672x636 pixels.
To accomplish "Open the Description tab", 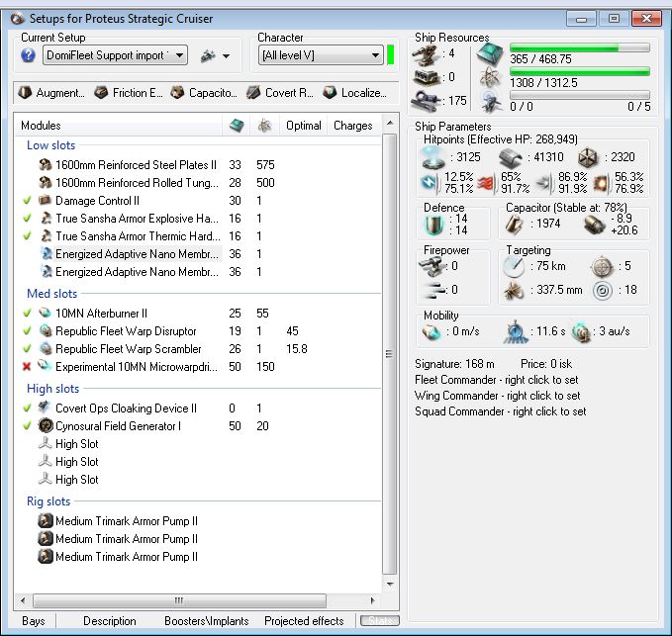I will 110,621.
